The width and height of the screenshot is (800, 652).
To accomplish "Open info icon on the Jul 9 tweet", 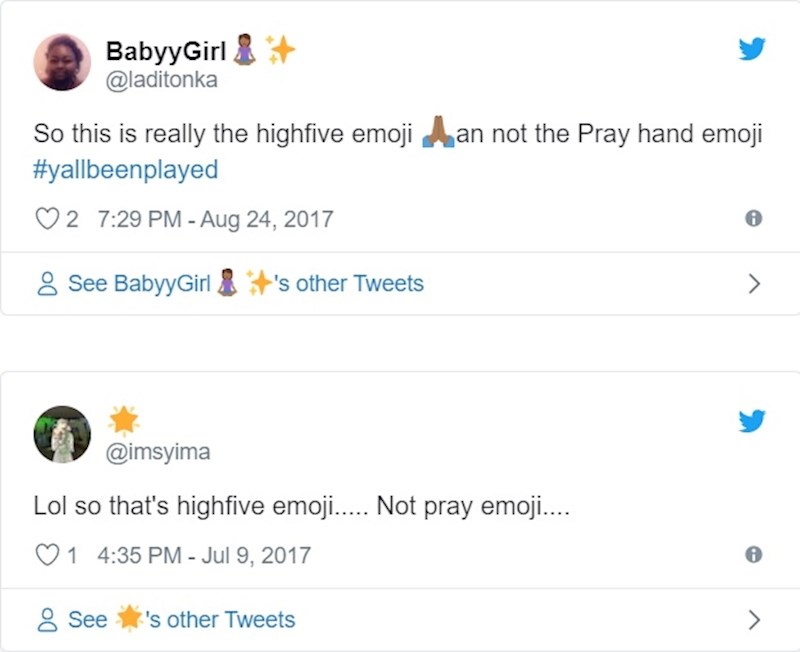I will point(754,554).
